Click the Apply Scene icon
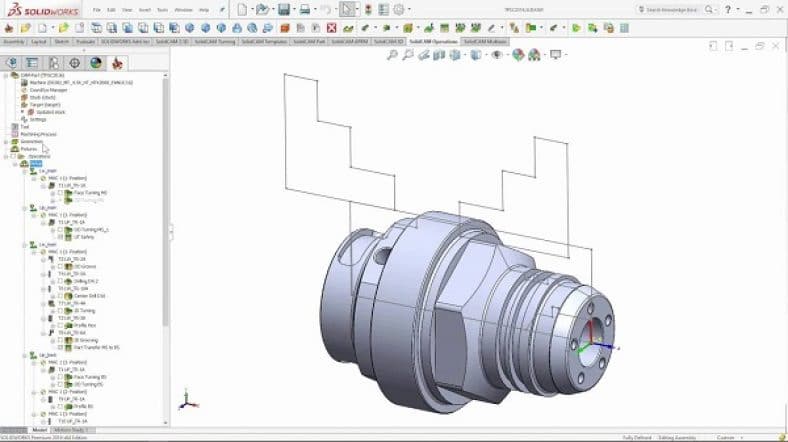This screenshot has width=788, height=442. 534,55
